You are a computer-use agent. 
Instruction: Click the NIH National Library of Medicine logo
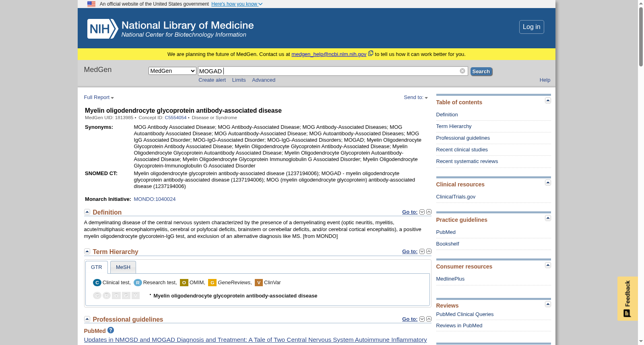170,29
